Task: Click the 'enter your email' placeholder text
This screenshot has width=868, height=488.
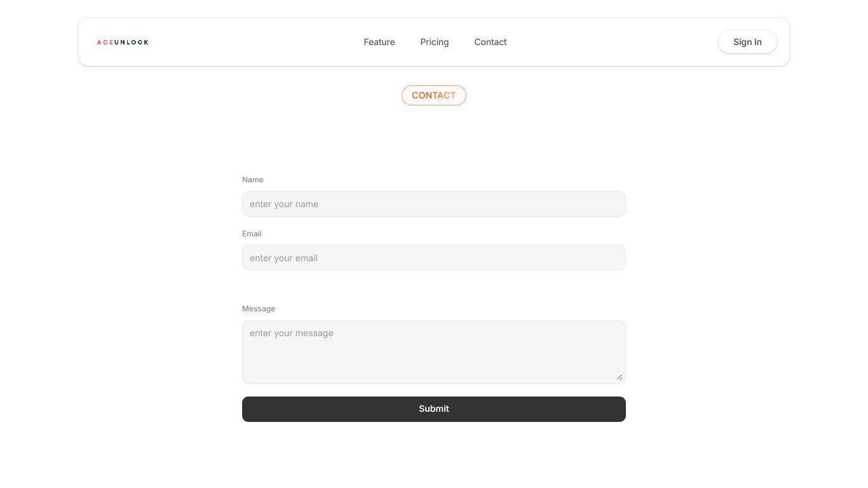Action: [283, 258]
